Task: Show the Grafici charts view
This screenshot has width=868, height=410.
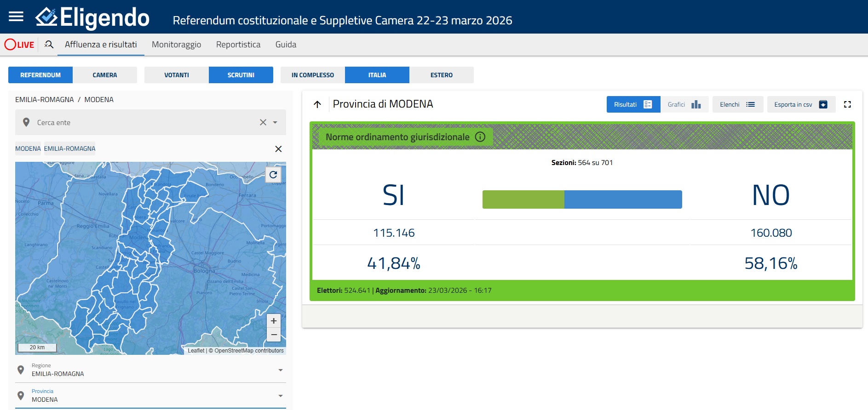Action: coord(684,104)
